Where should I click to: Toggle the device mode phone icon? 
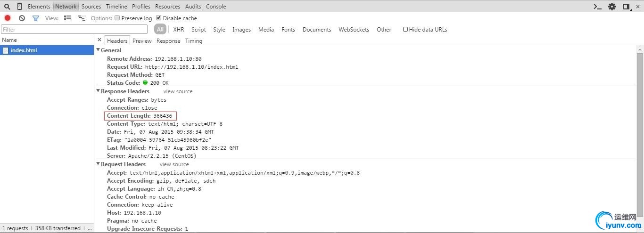19,7
